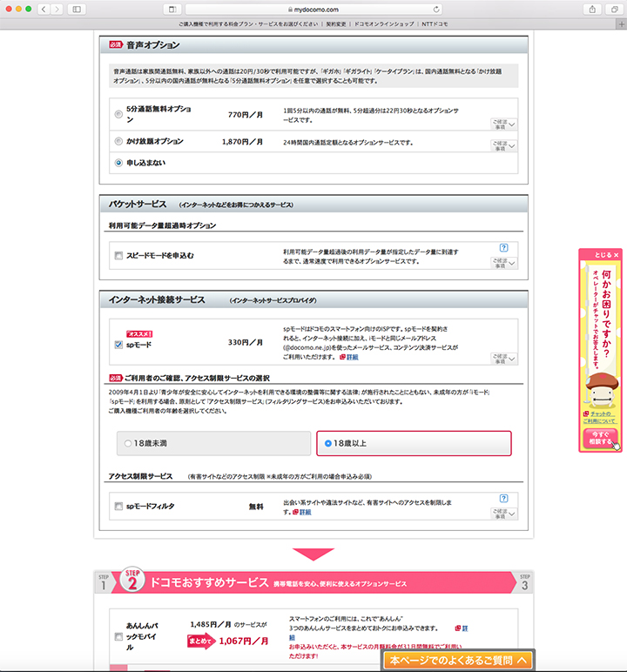Screen dimensions: 627x672
Task: Select the page title tab in Safari
Action: click(x=313, y=24)
